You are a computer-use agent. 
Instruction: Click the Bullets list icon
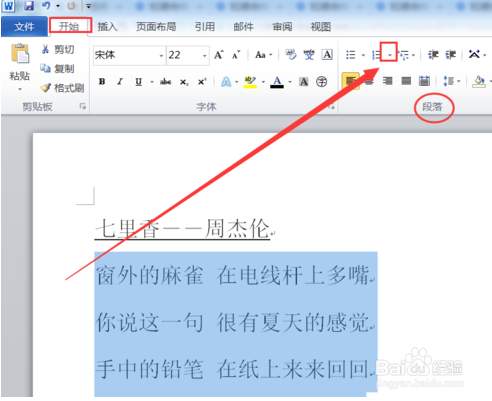coord(351,55)
